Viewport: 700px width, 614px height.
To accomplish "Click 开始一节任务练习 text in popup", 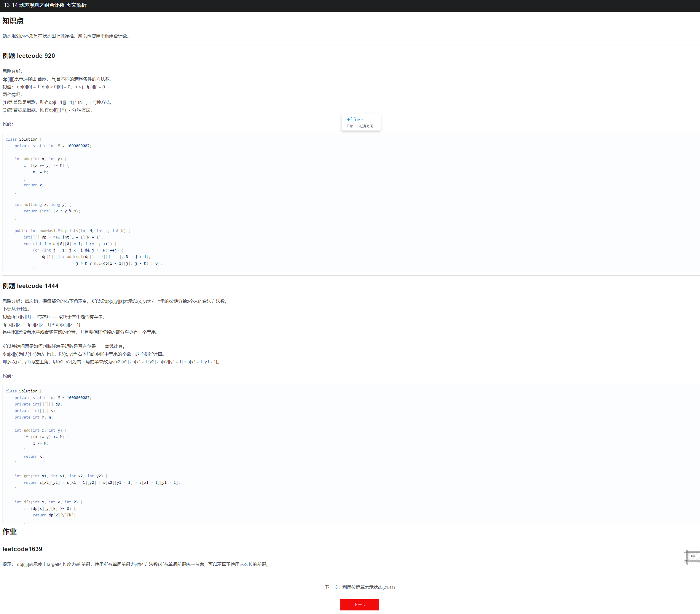I will coord(360,126).
